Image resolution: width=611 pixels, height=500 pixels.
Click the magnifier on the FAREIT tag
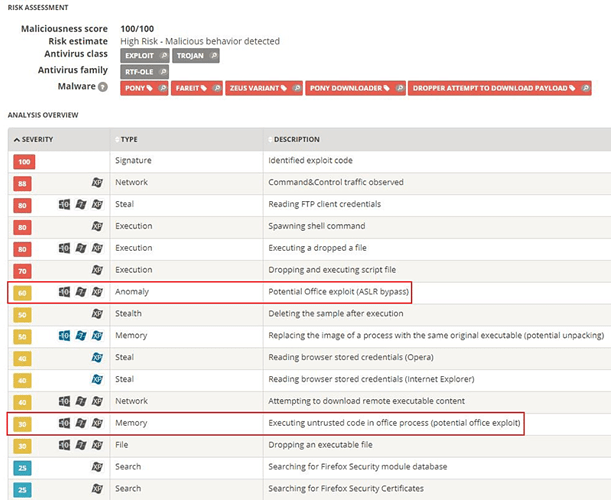[x=217, y=88]
